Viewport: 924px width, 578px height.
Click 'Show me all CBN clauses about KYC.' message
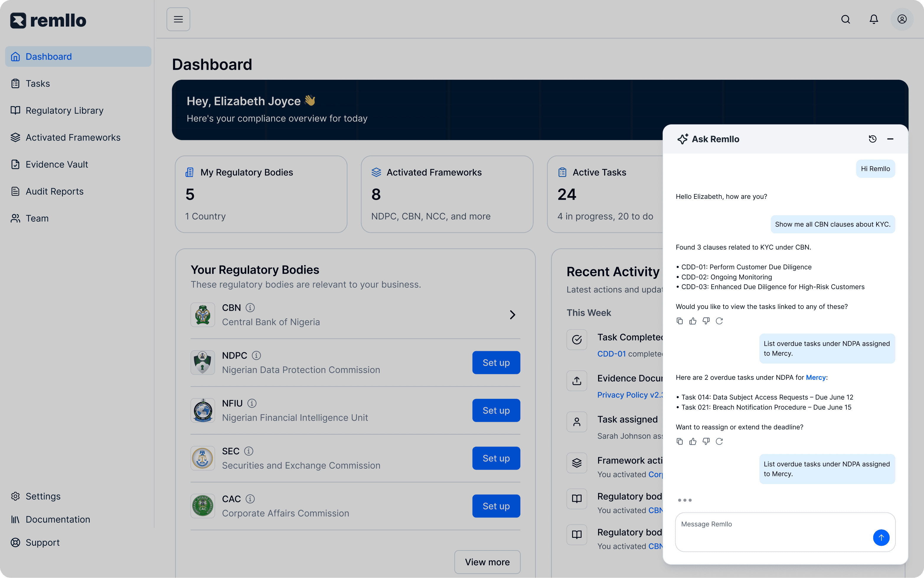[832, 224]
